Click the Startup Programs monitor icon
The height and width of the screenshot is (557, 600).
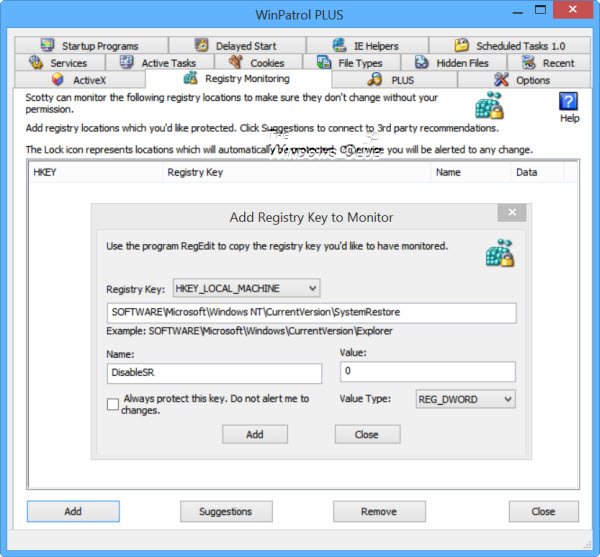(x=47, y=45)
